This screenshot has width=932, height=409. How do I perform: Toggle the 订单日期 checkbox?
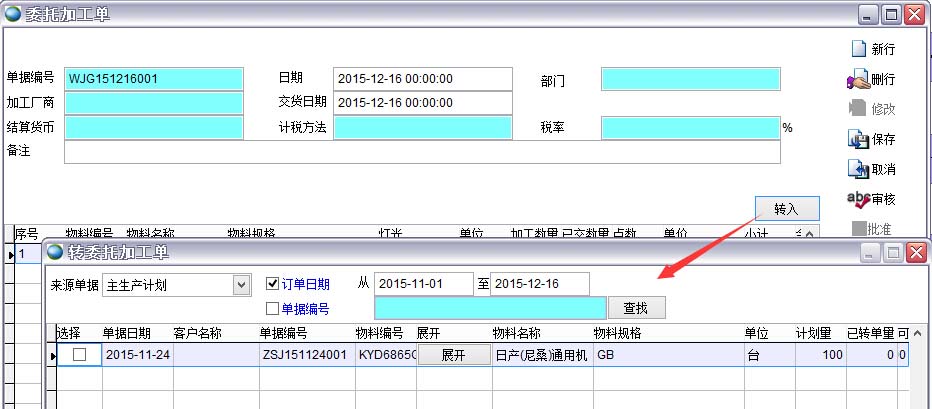pyautogui.click(x=274, y=284)
